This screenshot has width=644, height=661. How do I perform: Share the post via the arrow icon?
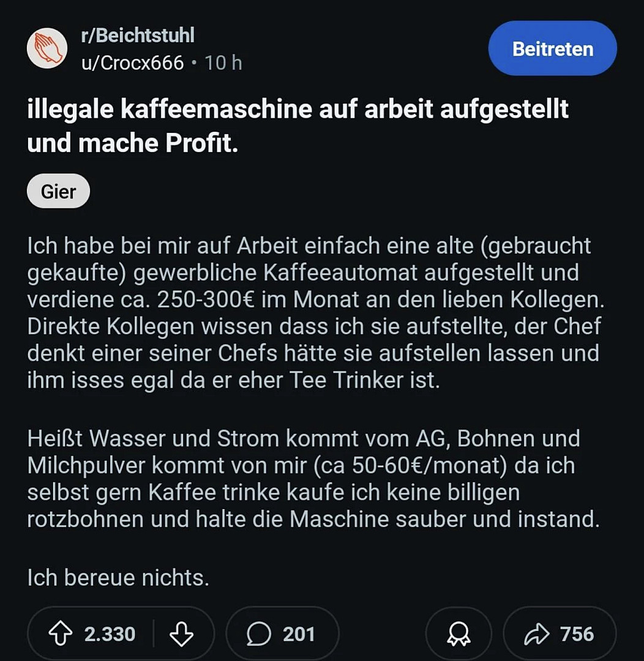(536, 634)
